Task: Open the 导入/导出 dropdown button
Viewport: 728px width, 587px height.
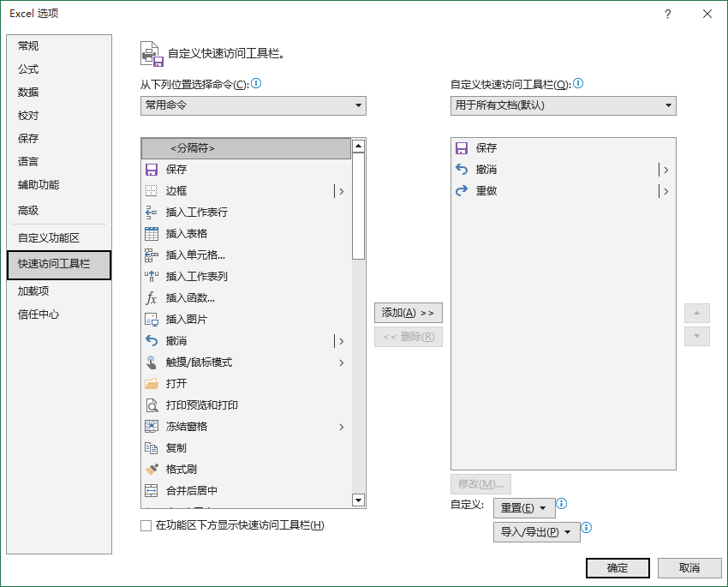Action: [x=537, y=532]
